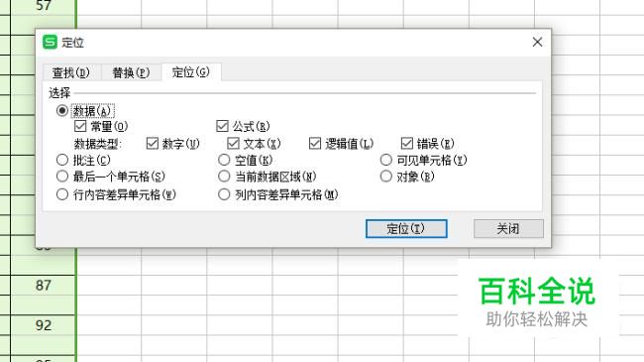The image size is (644, 362).
Task: Click the 定位(T) button
Action: point(406,228)
